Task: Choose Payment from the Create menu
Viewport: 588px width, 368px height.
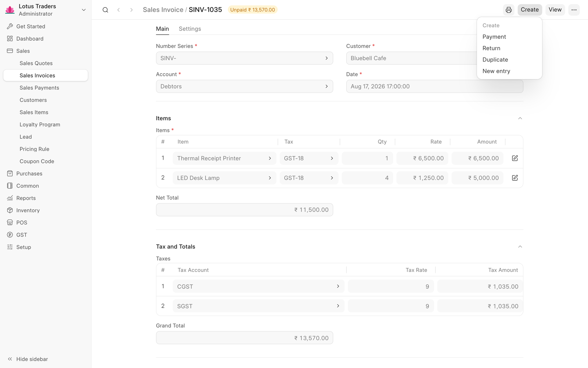Action: [509, 37]
